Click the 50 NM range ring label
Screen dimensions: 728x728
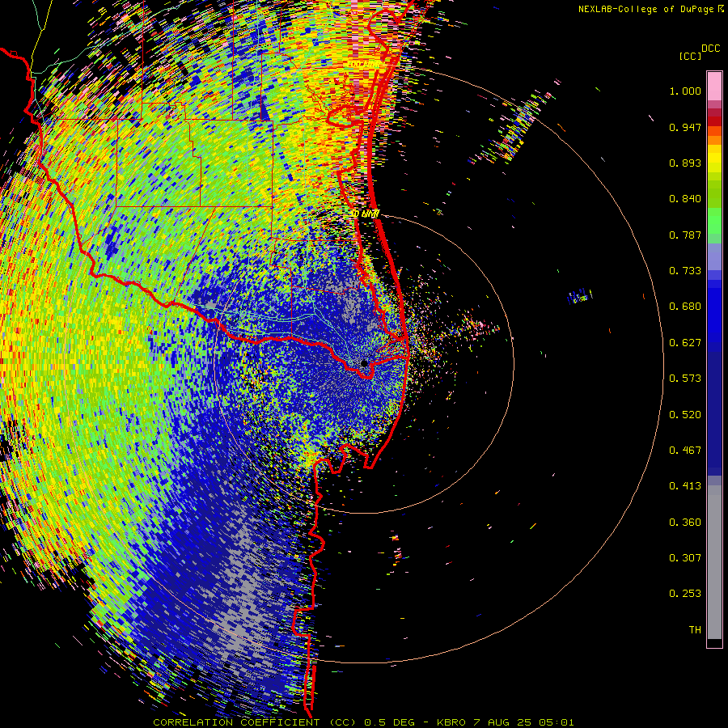click(x=365, y=214)
